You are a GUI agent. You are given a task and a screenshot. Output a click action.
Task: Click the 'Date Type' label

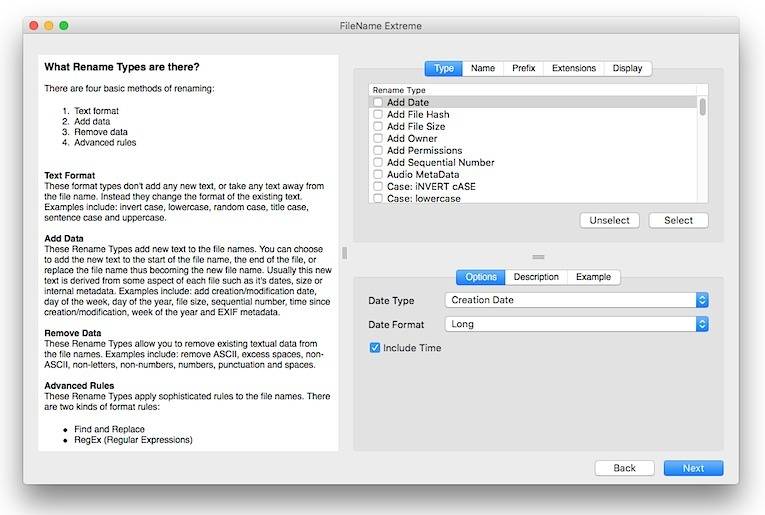click(x=391, y=300)
